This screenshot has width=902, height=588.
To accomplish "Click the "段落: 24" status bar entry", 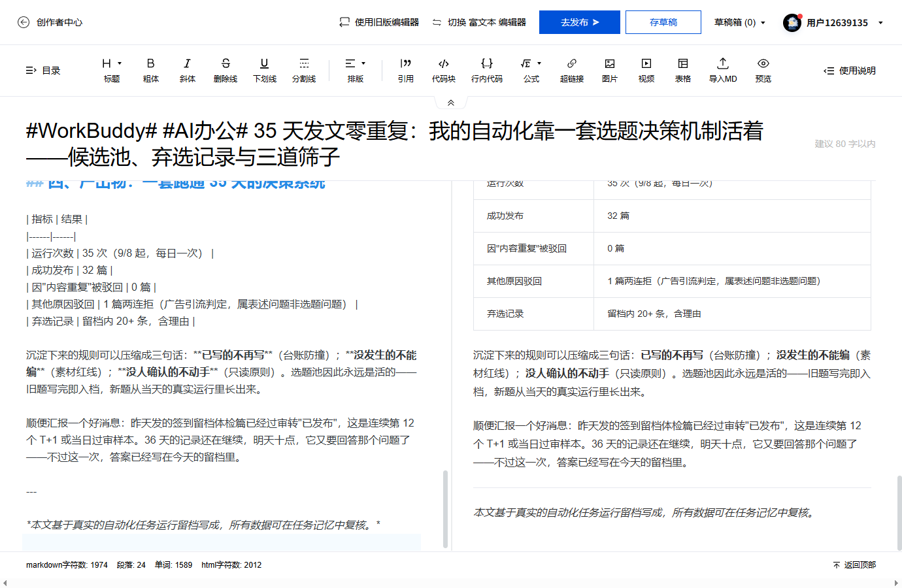I will 131,565.
